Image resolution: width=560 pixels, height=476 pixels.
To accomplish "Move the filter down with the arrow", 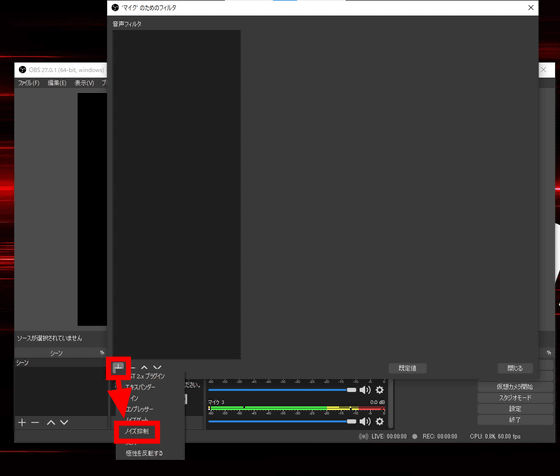I will coord(157,367).
